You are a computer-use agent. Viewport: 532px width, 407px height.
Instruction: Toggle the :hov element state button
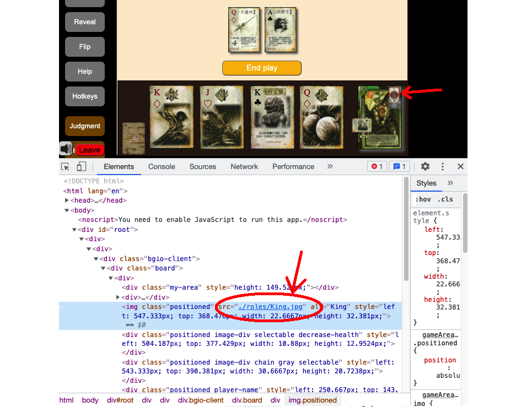click(x=423, y=199)
